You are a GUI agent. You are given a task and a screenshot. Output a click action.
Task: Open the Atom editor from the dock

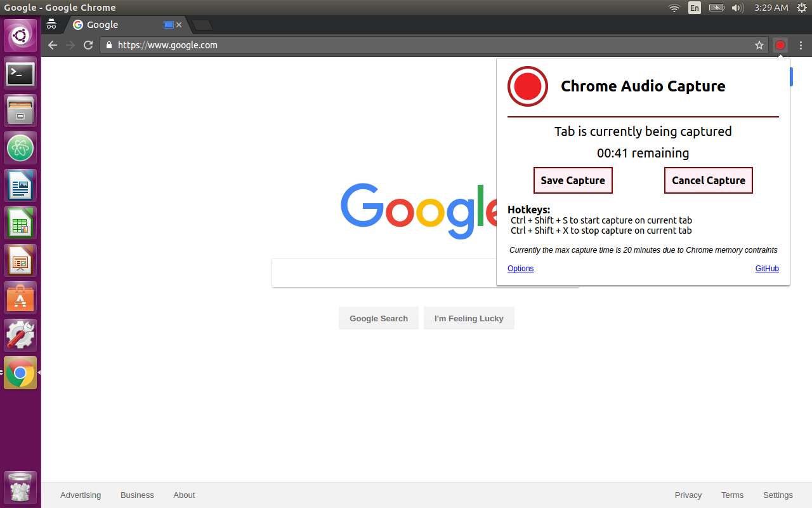coord(20,147)
